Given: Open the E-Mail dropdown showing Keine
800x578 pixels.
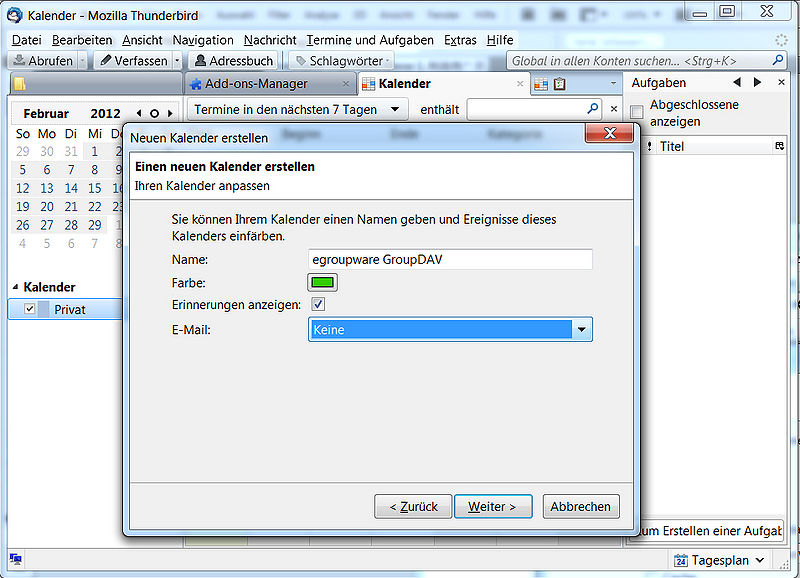Looking at the screenshot, I should pyautogui.click(x=450, y=329).
